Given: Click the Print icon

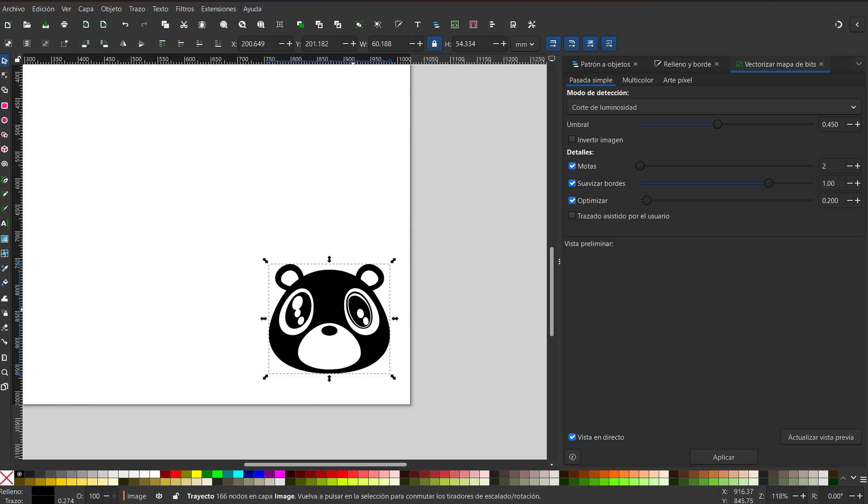Looking at the screenshot, I should click(64, 25).
